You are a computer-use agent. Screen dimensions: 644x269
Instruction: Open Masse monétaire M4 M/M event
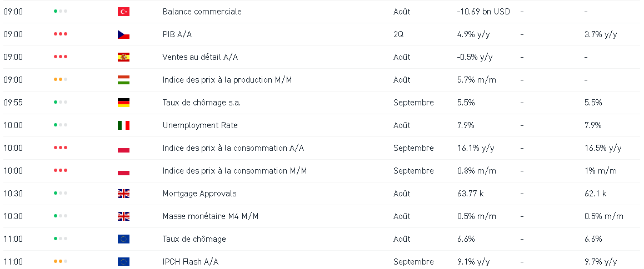pos(210,216)
